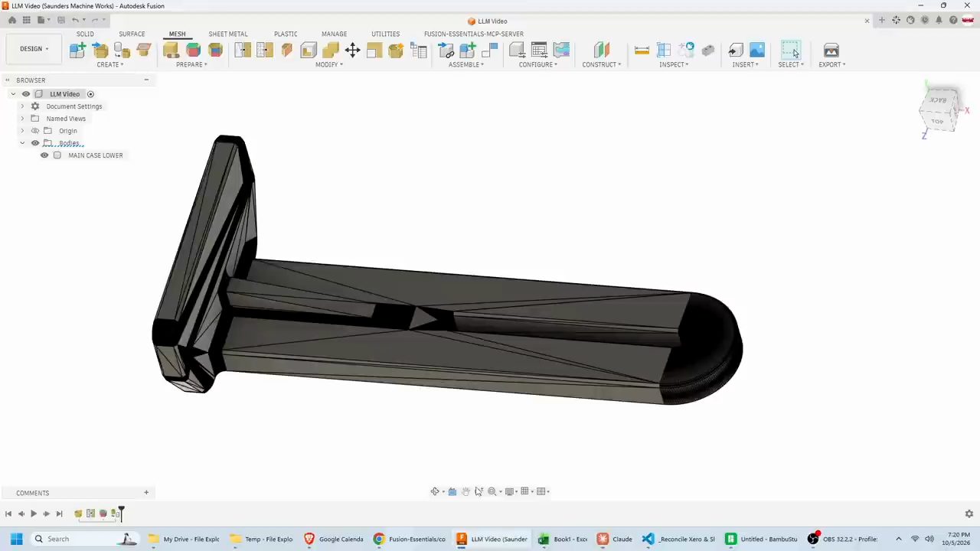This screenshot has width=980, height=551.
Task: Switch to the SURFACE tab
Action: (x=132, y=34)
